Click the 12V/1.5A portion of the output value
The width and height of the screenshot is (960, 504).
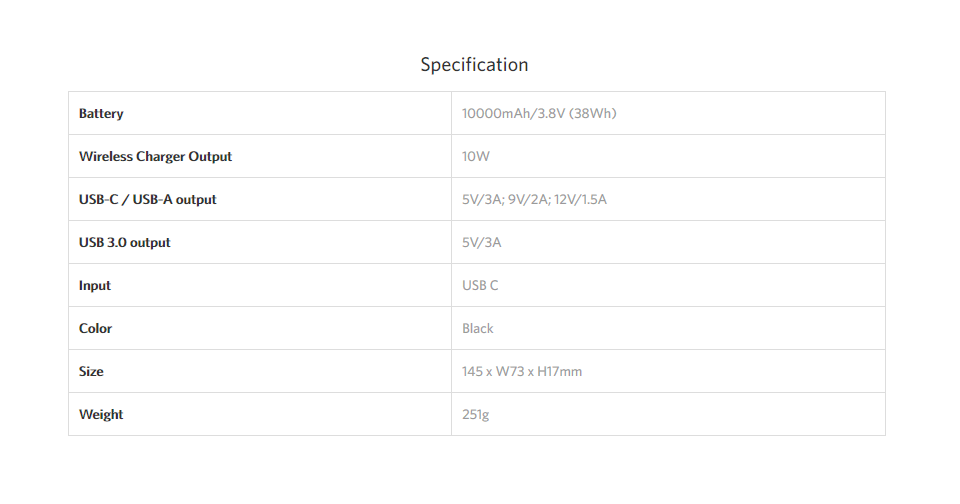580,200
